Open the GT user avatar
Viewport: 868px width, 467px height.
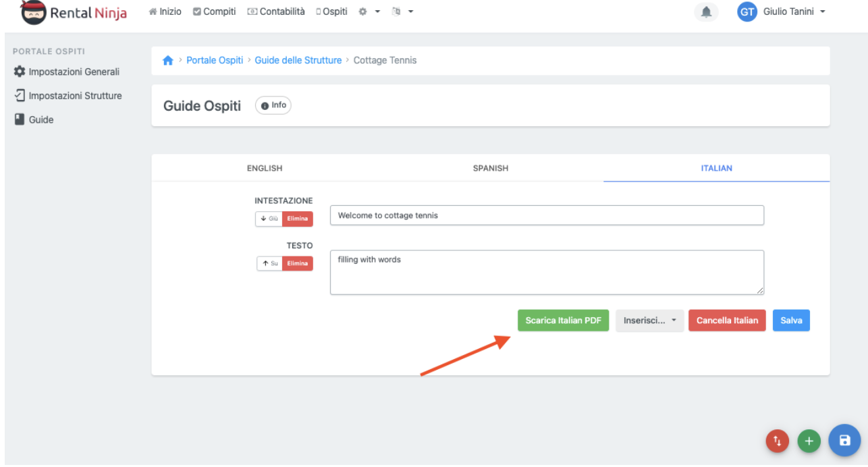click(x=747, y=12)
